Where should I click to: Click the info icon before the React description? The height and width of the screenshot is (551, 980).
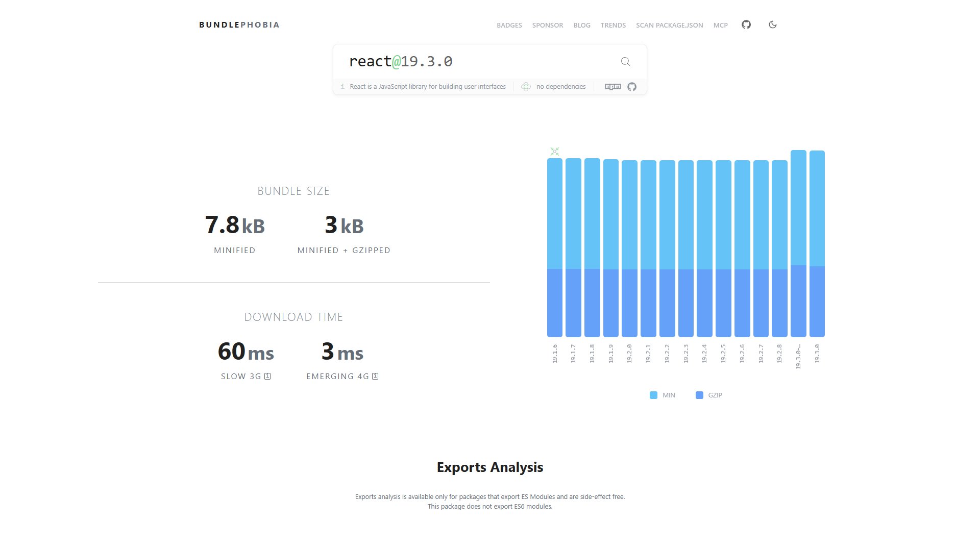coord(342,87)
